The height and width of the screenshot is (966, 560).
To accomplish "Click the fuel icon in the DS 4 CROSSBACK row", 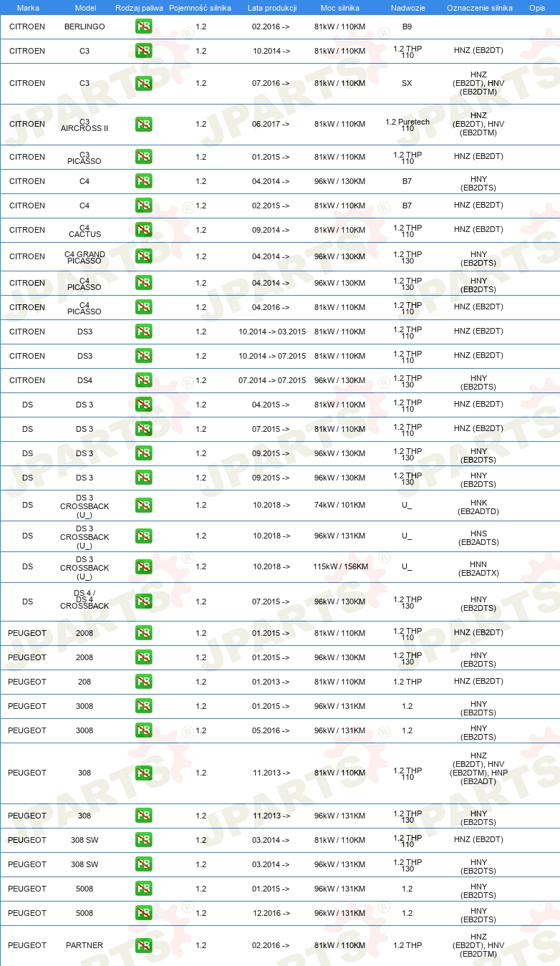I will pos(143,602).
